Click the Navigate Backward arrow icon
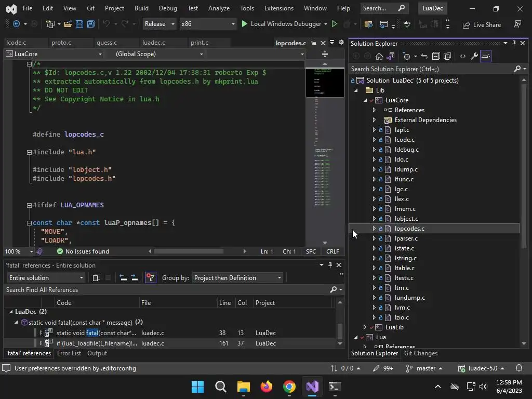This screenshot has width=532, height=399. 16,24
